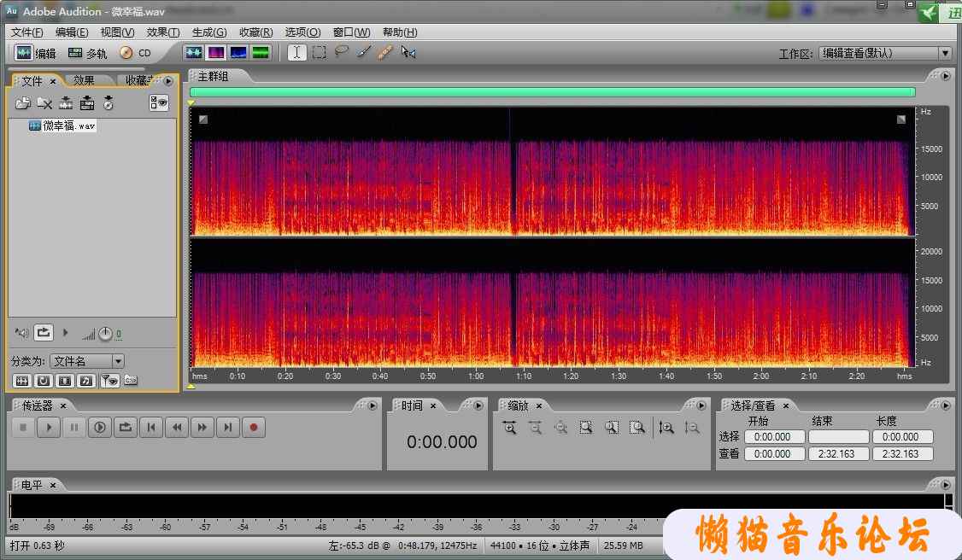Screen dimensions: 962x560
Task: Toggle full path folder icon
Action: coord(131,380)
